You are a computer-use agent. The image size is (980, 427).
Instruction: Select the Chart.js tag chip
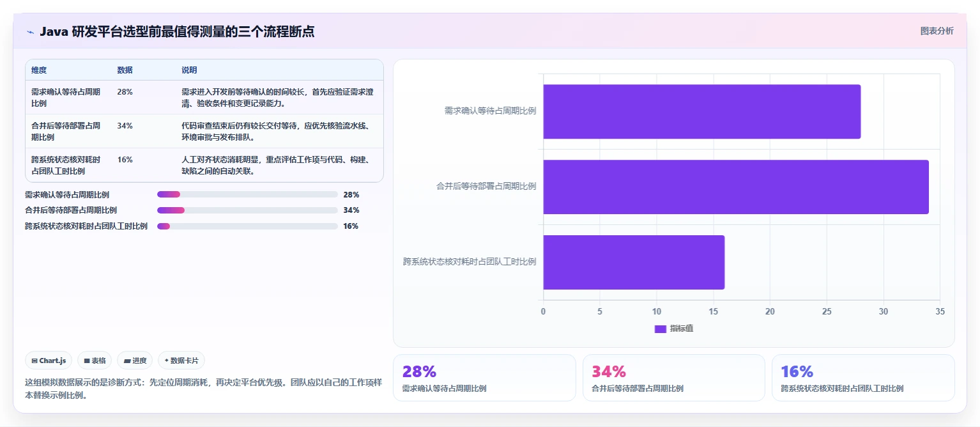[x=49, y=361]
